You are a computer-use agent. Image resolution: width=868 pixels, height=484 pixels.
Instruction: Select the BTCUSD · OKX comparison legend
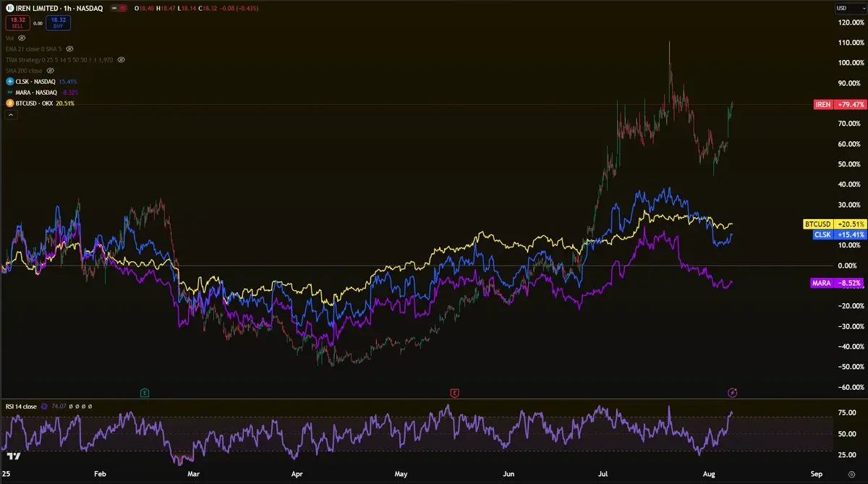click(x=34, y=103)
